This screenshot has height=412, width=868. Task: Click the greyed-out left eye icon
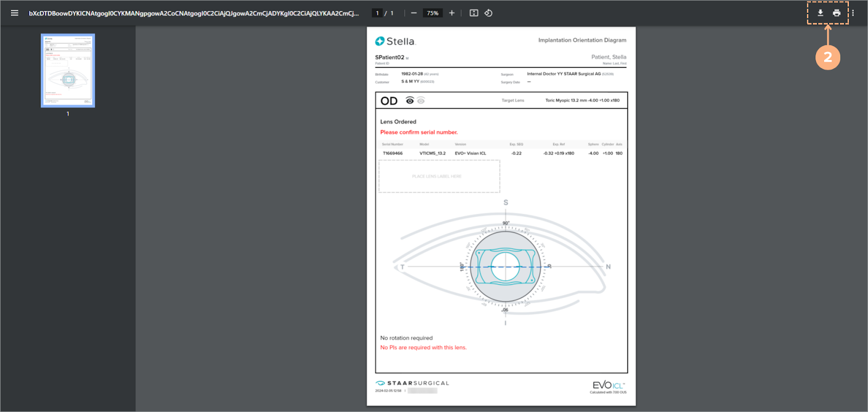(421, 101)
